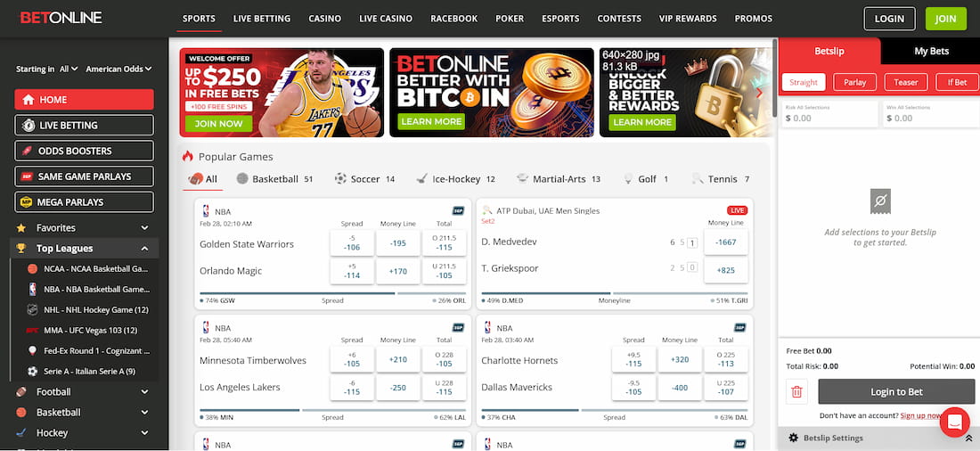Click the SGP badge on Hornets vs Mavericks card
The height and width of the screenshot is (451, 980).
[740, 327]
